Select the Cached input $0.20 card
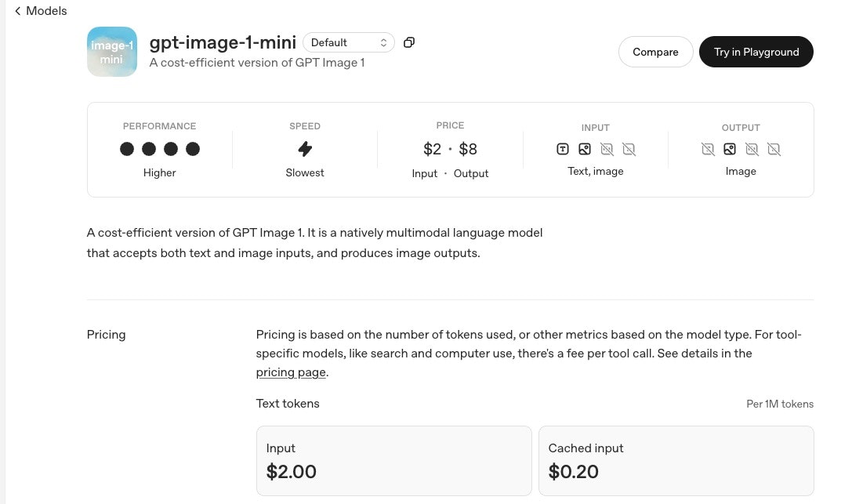852x504 pixels. coord(676,460)
